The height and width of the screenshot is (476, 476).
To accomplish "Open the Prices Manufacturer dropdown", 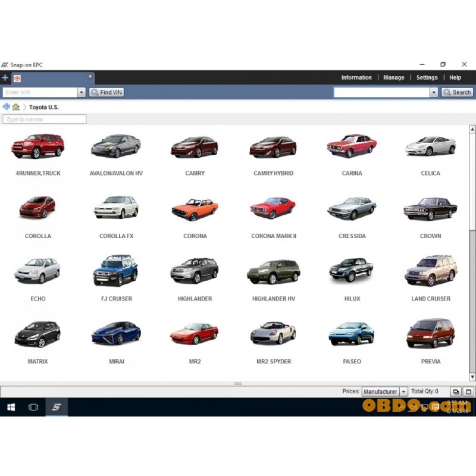I will coord(384,392).
